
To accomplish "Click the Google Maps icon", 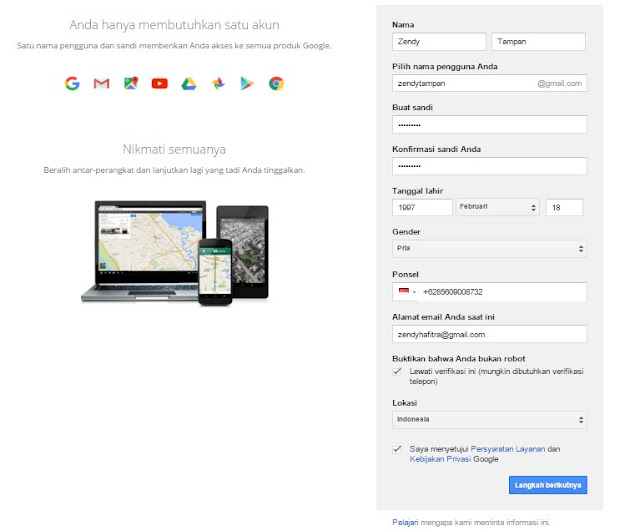I will (x=131, y=83).
